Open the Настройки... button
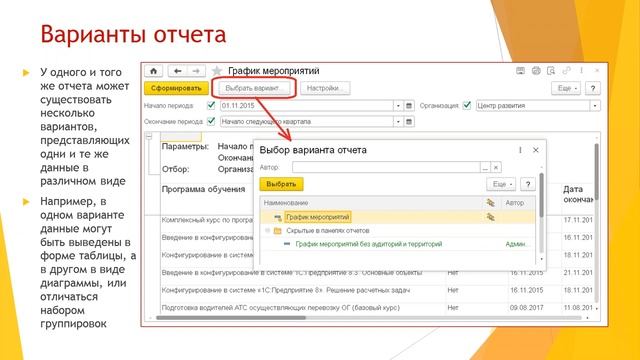The image size is (640, 360). point(325,88)
